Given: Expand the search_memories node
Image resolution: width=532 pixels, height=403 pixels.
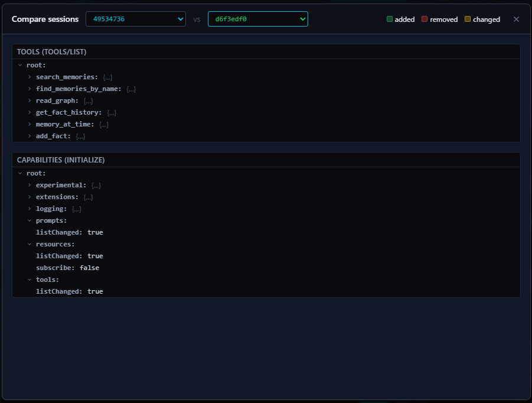Looking at the screenshot, I should [x=30, y=77].
